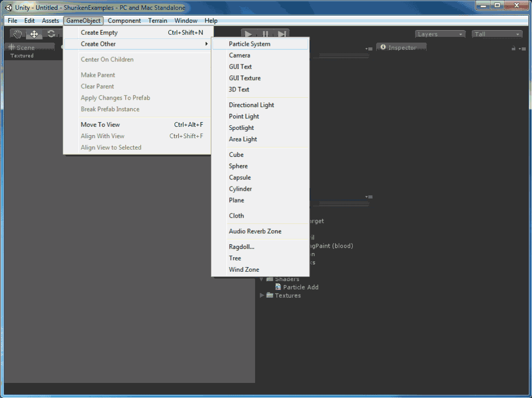This screenshot has width=532, height=398.
Task: Choose Create Empty from GameObject menu
Action: click(137, 33)
